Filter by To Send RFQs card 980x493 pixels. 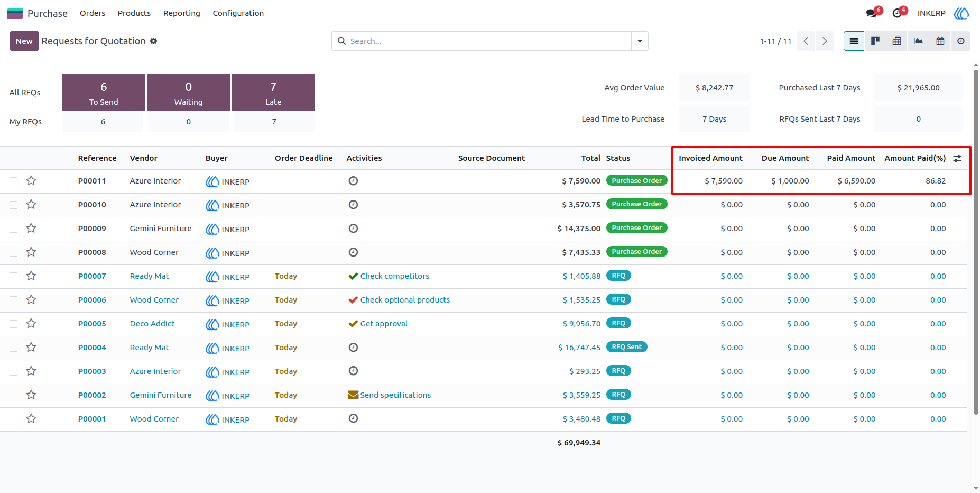104,93
